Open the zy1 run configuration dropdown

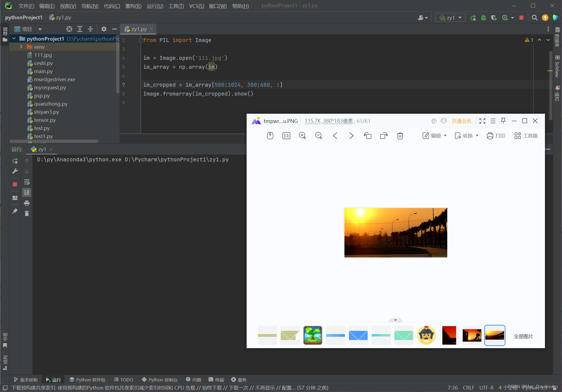pos(450,18)
